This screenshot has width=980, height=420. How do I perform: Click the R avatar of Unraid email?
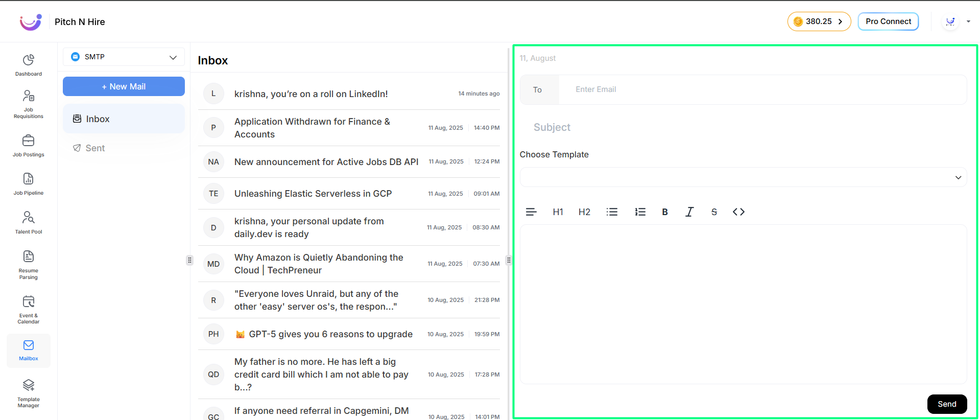[x=213, y=300]
